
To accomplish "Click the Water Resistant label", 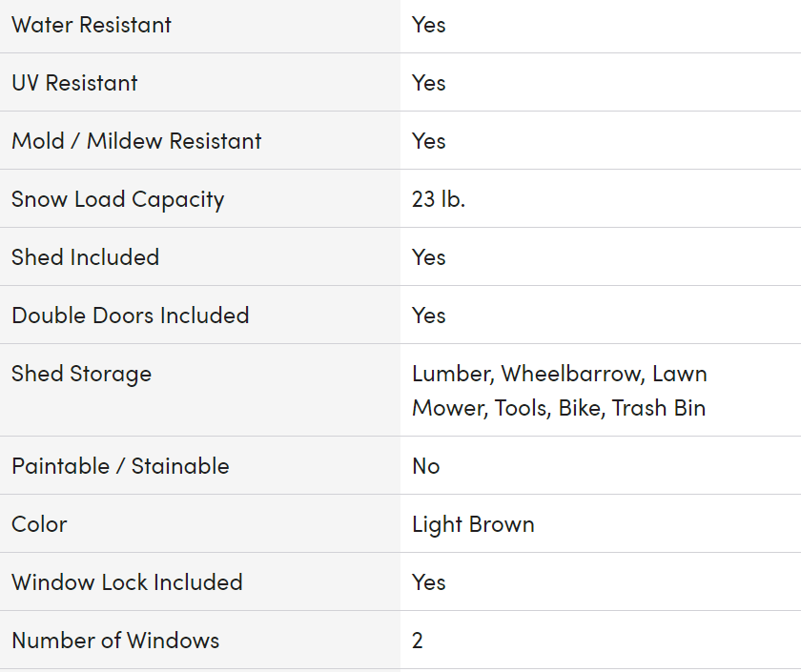I will point(92,25).
